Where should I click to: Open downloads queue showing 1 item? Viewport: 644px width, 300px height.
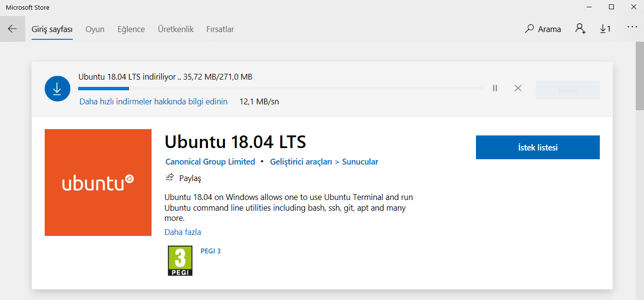pos(605,29)
